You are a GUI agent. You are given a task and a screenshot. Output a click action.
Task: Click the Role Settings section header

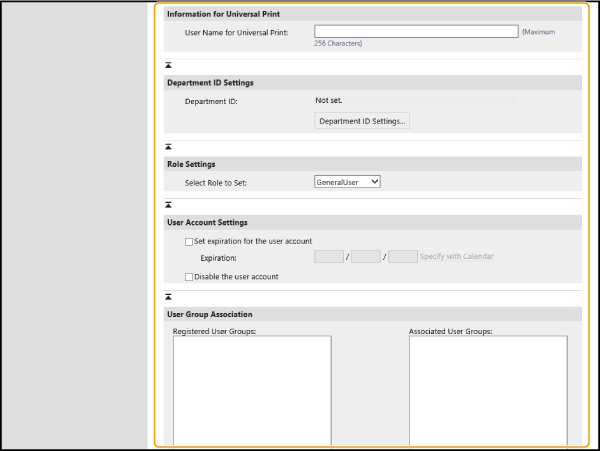191,163
